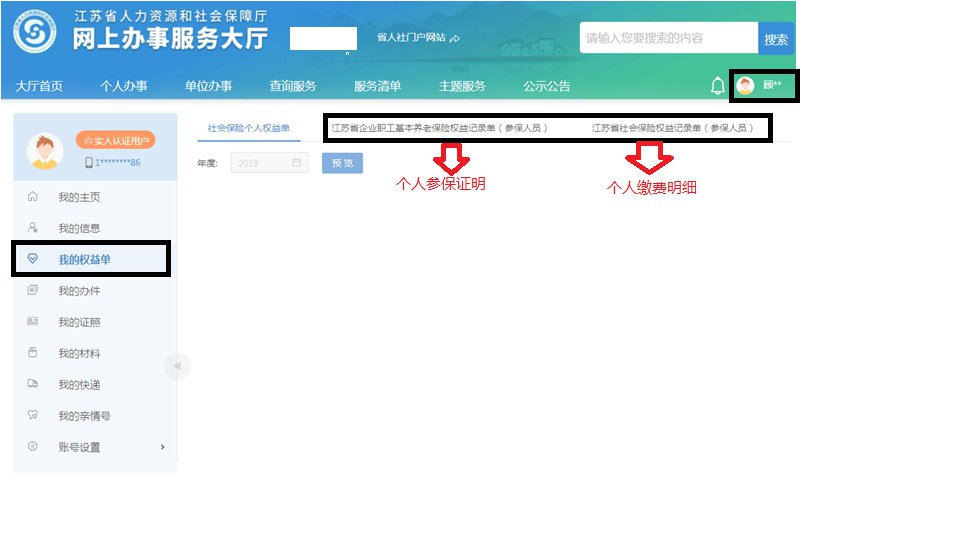This screenshot has width=960, height=540.
Task: Click the ID card icon beside 我的证照
Action: 32,321
